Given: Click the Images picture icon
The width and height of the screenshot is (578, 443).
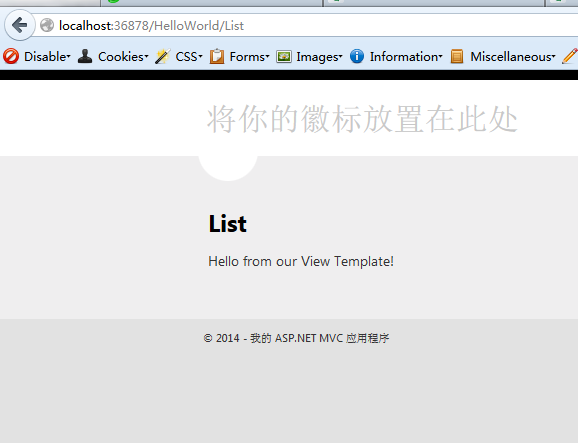Looking at the screenshot, I should pos(284,57).
